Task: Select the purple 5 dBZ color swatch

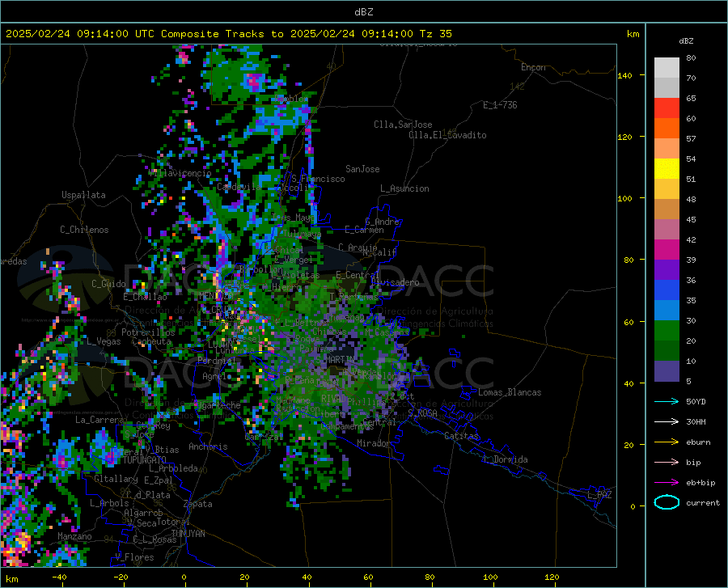Action: (x=667, y=371)
